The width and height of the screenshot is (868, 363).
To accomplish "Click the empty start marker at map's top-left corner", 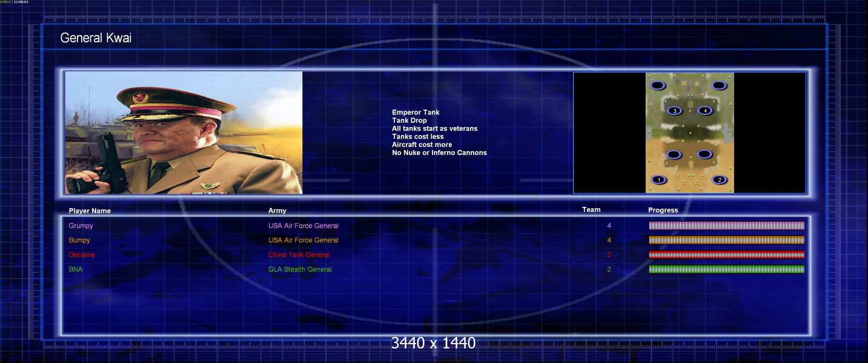I will (x=658, y=85).
